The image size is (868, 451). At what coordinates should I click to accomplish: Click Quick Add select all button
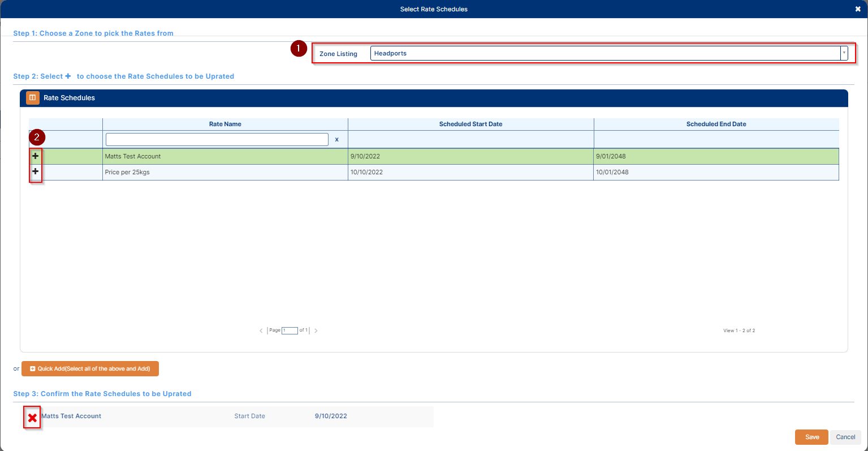point(90,368)
